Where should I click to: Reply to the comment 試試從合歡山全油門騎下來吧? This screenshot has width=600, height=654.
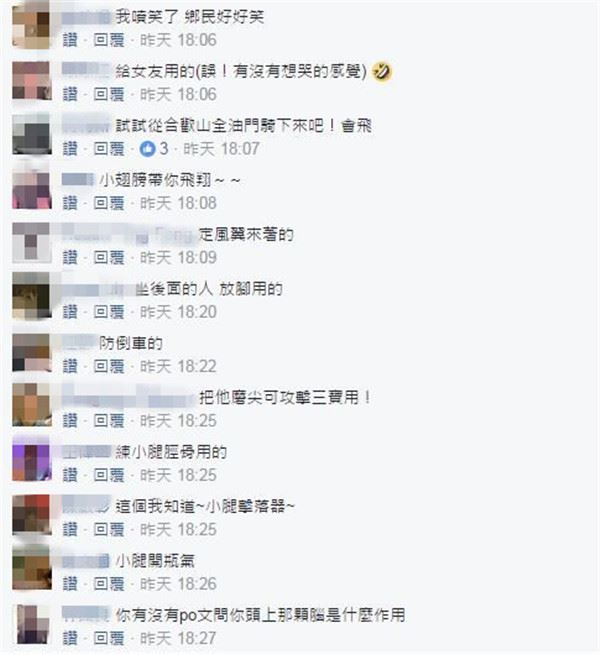109,148
